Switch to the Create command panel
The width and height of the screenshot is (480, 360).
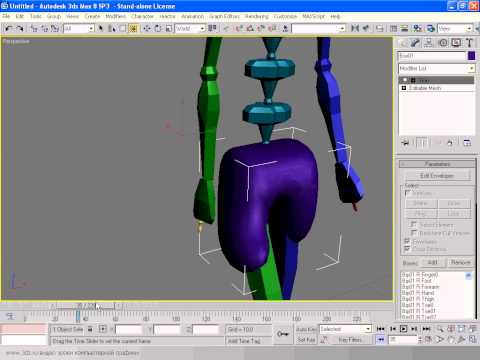(403, 43)
